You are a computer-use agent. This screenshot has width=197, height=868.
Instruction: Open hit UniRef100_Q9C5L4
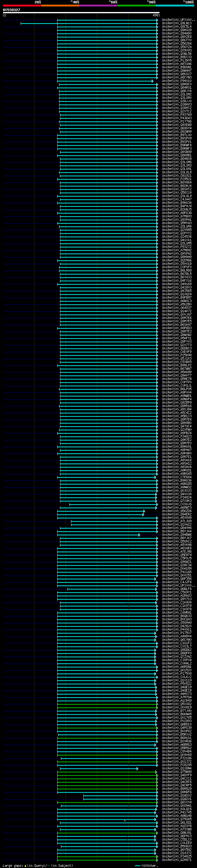[x=177, y=27]
